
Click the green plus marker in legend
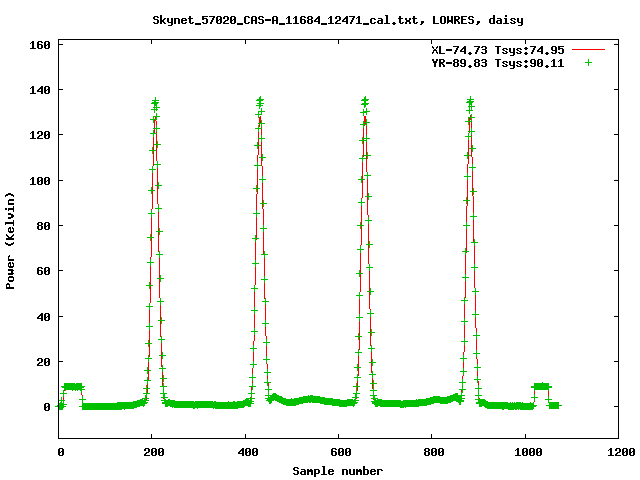[x=588, y=63]
